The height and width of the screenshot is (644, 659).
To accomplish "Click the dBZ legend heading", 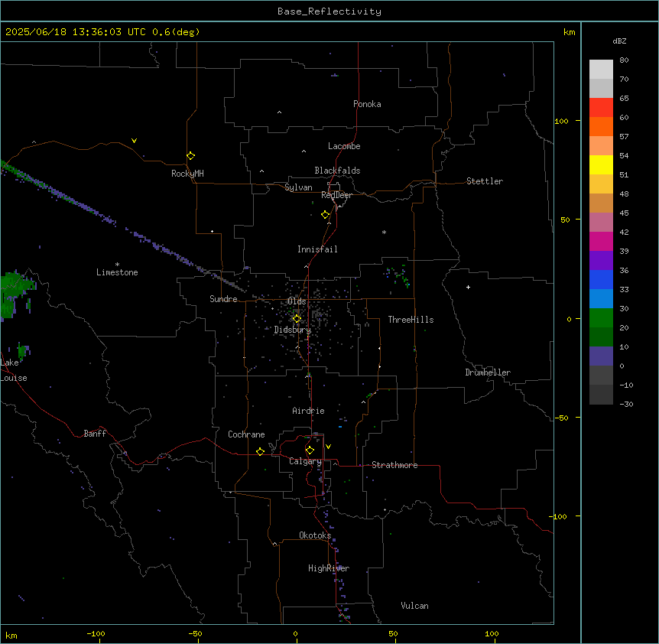I will 619,41.
